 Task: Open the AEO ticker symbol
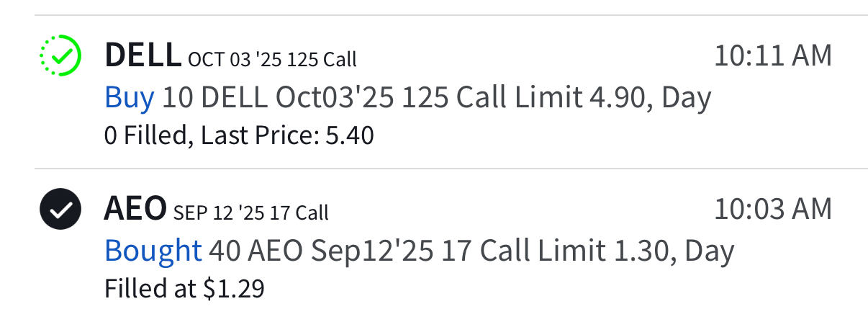[135, 210]
